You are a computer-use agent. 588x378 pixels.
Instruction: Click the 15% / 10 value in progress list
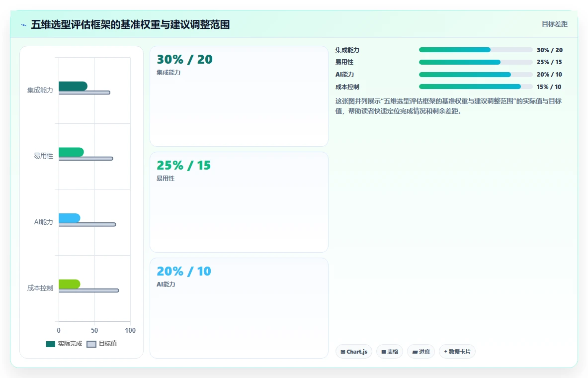[x=549, y=87]
